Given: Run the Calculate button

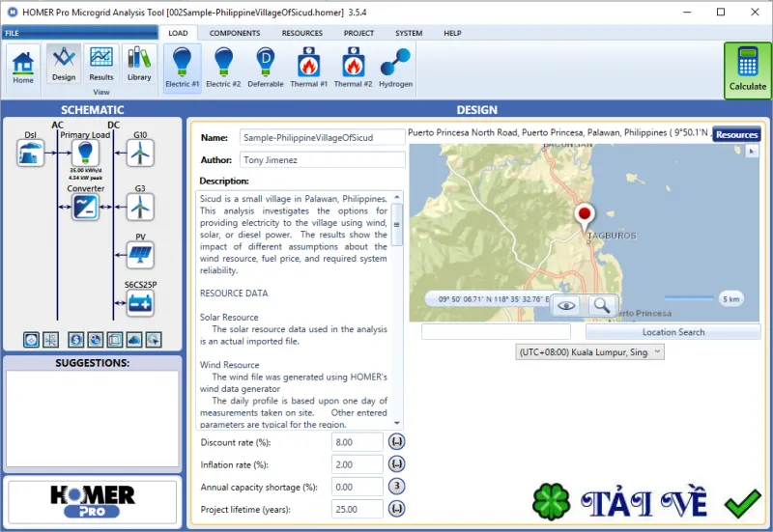Looking at the screenshot, I should (x=747, y=70).
